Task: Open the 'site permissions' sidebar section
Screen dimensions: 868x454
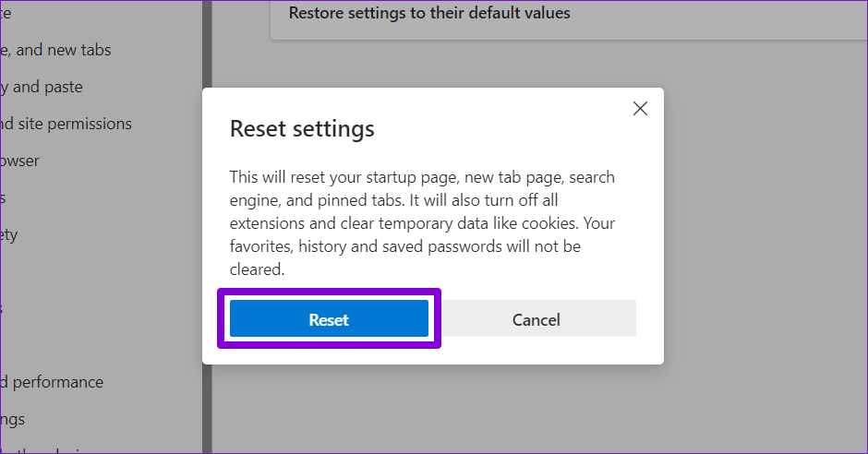Action: point(66,124)
